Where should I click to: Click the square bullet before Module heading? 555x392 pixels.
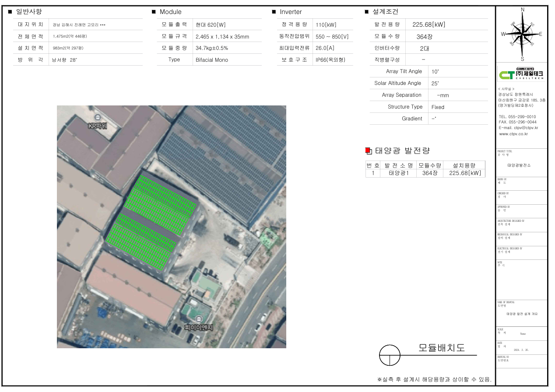(154, 12)
